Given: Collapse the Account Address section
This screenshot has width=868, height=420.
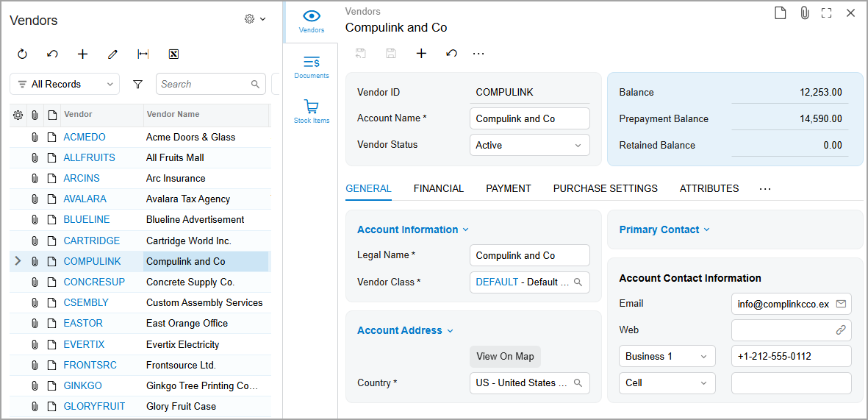Looking at the screenshot, I should click(x=405, y=331).
